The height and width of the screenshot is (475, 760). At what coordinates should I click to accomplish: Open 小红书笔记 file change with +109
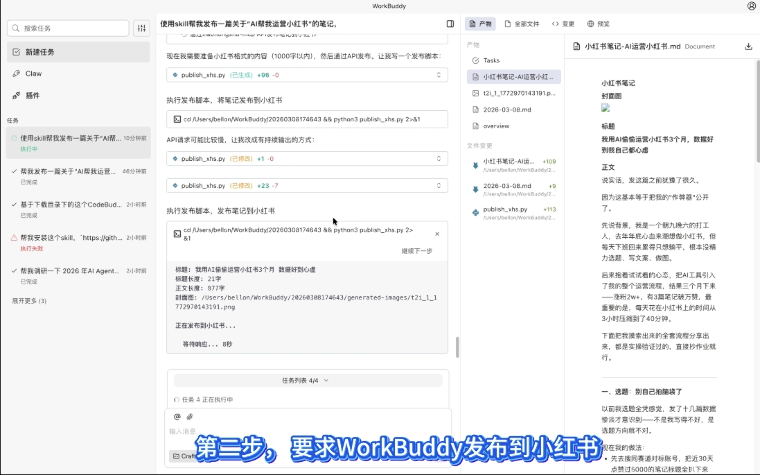[x=513, y=165]
